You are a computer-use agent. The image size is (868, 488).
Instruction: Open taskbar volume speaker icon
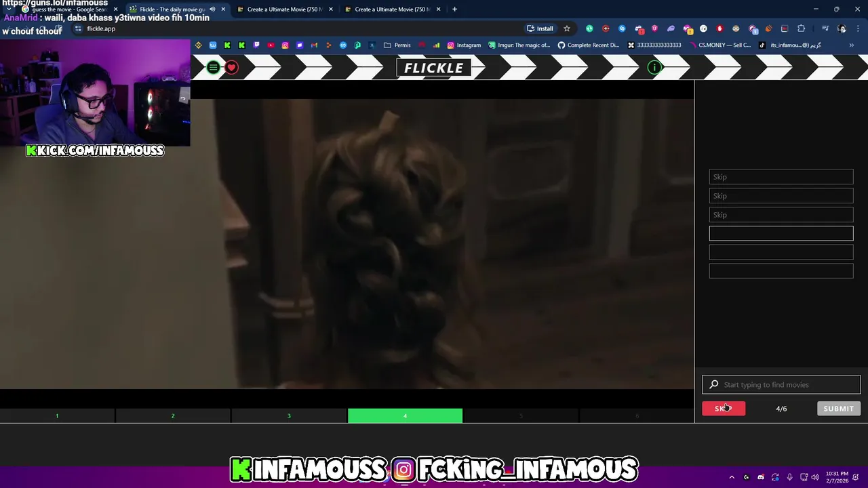pyautogui.click(x=815, y=477)
